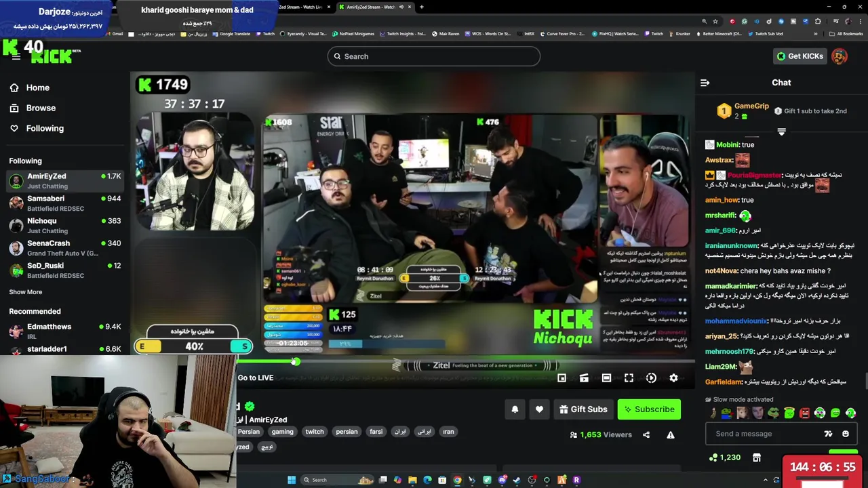This screenshot has height=488, width=868.
Task: Click the chat scrollbar
Action: point(865,382)
